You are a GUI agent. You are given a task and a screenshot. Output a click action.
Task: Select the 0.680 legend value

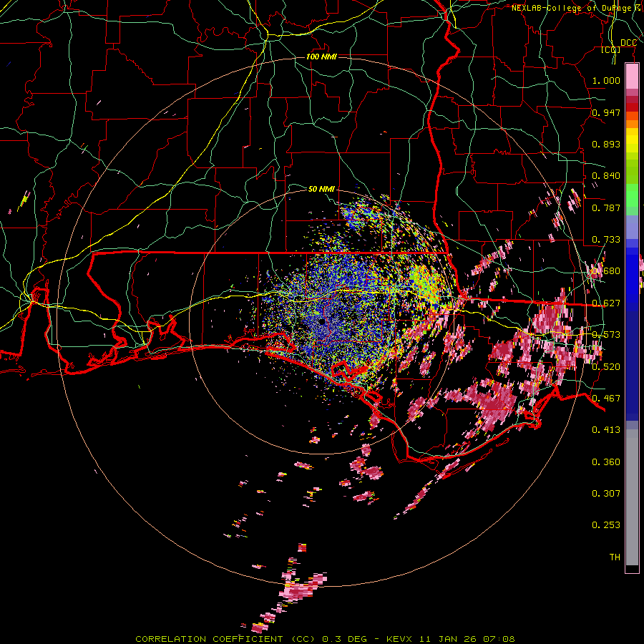[x=606, y=271]
